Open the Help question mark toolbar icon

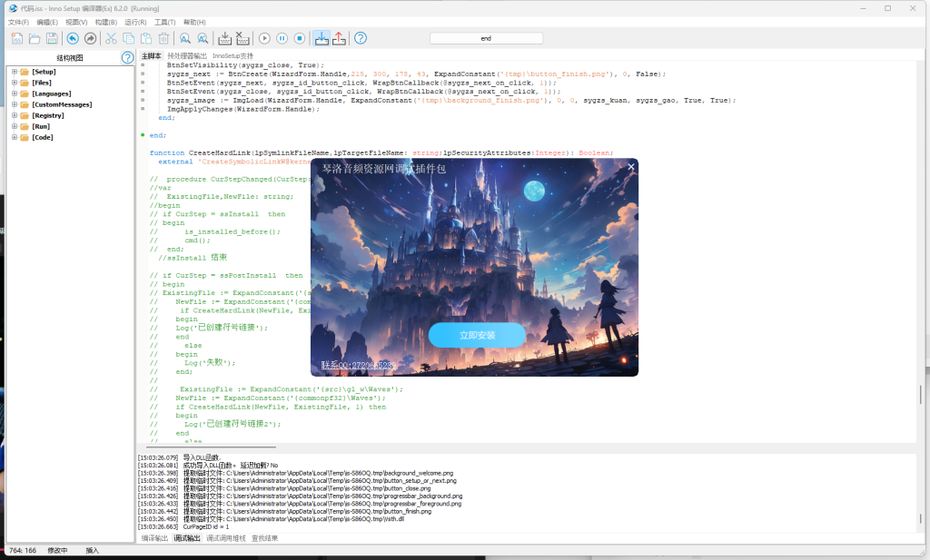[361, 38]
